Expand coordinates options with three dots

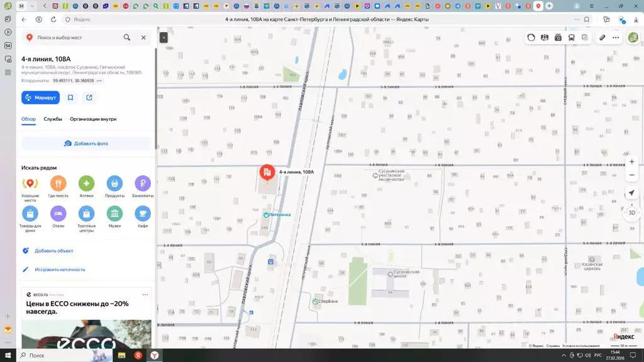click(99, 81)
